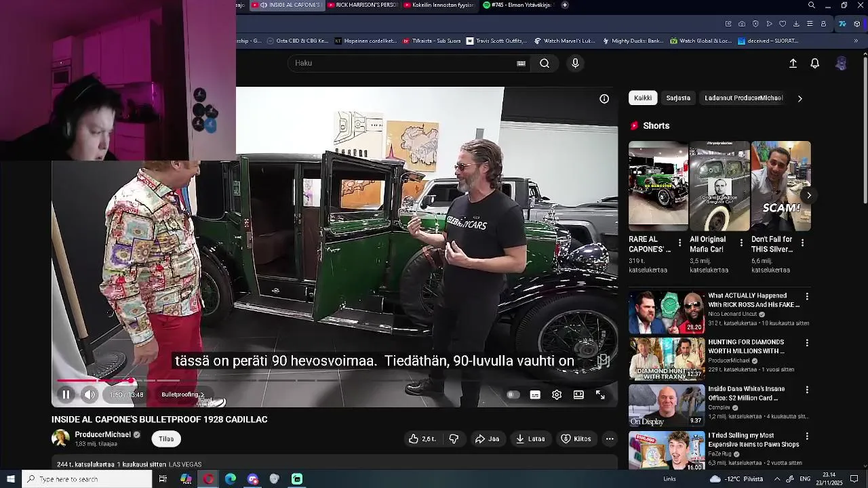Open the RARE AL CAPONE'S short
868x488 pixels.
658,186
